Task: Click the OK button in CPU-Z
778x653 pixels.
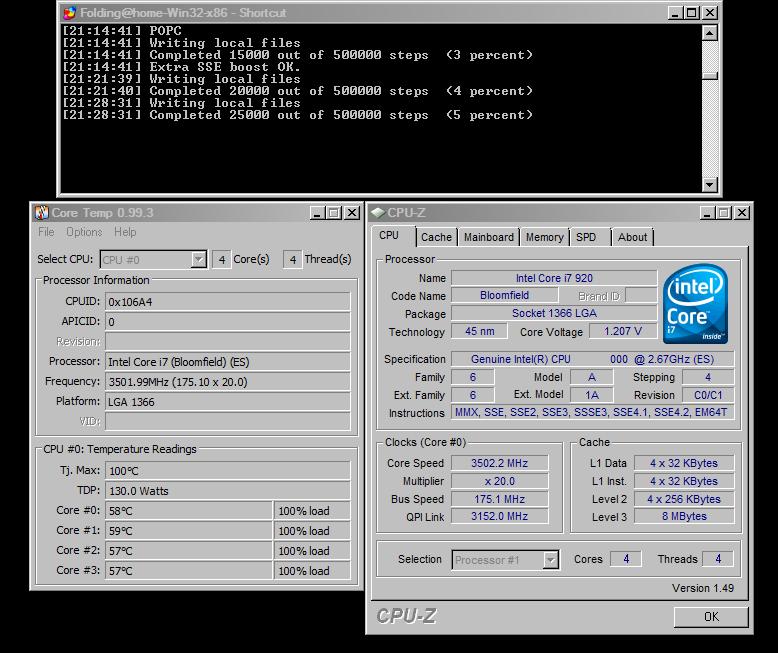Action: (711, 617)
